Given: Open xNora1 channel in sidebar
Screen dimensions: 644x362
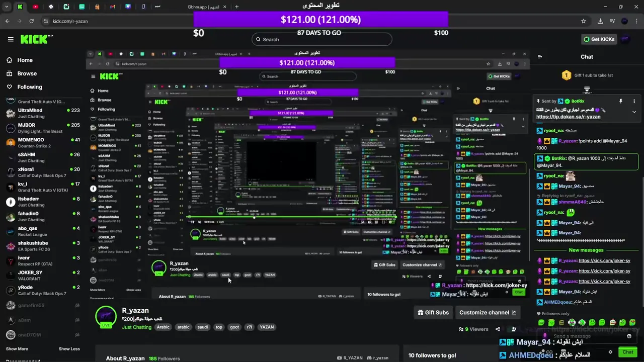Looking at the screenshot, I should (x=43, y=172).
